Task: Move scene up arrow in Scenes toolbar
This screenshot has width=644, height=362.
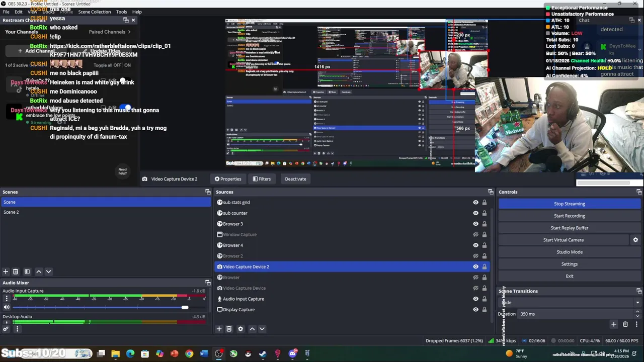Action: [x=39, y=271]
